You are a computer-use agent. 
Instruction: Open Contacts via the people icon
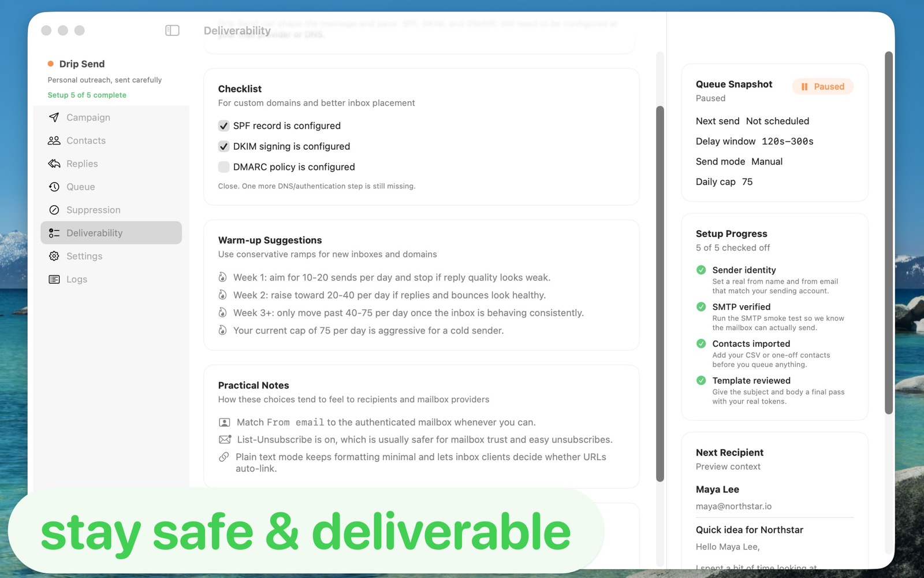(54, 140)
